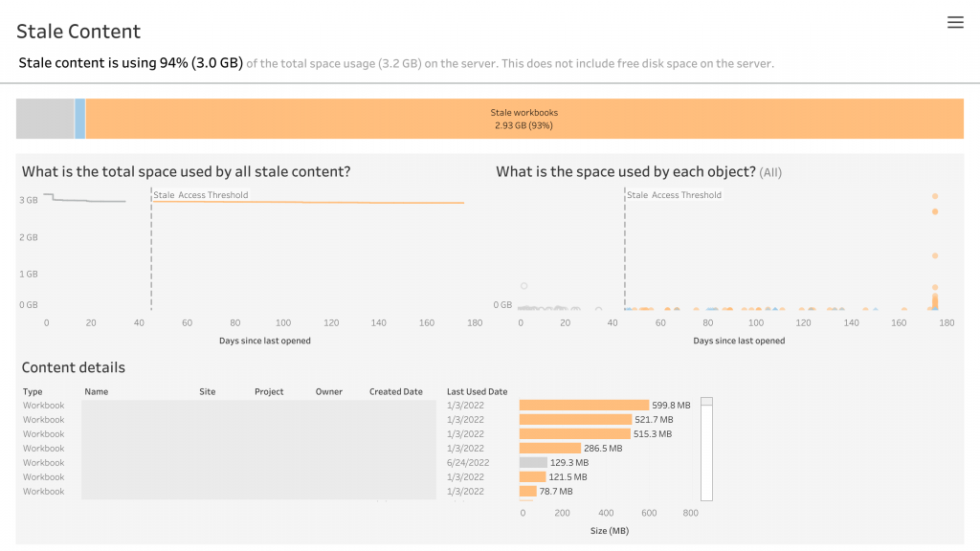The height and width of the screenshot is (551, 980).
Task: Select the 121.5 MB size bar
Action: click(532, 477)
